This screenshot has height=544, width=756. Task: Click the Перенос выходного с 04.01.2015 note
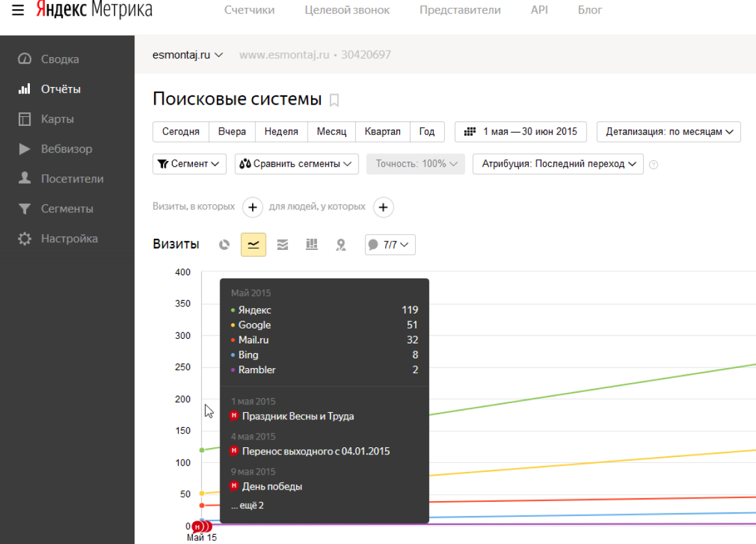(310, 451)
